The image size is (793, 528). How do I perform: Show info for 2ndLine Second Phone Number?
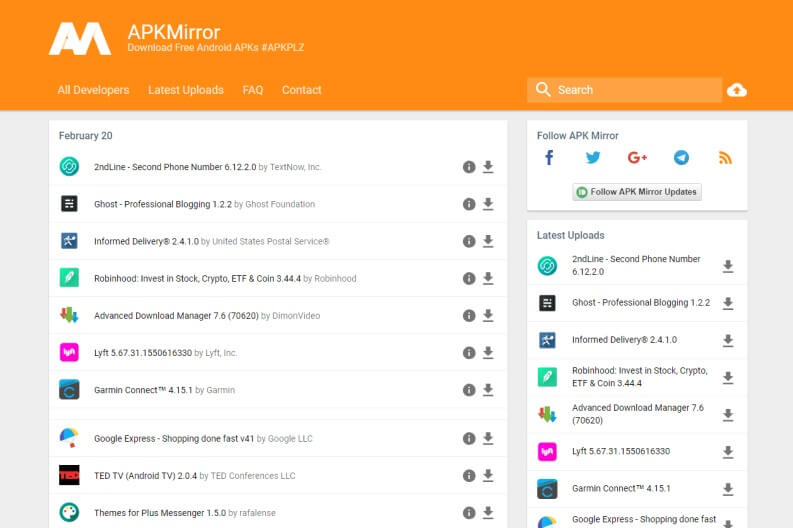pos(469,167)
